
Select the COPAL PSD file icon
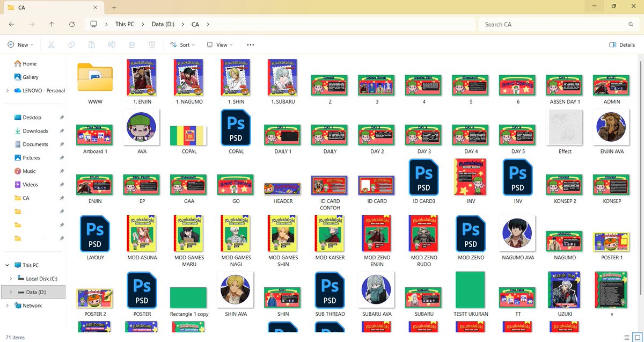236,127
